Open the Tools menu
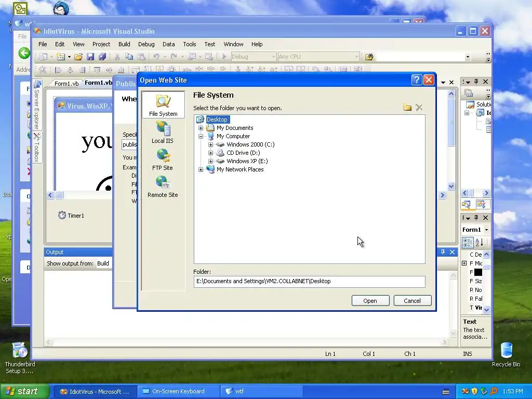 (189, 44)
